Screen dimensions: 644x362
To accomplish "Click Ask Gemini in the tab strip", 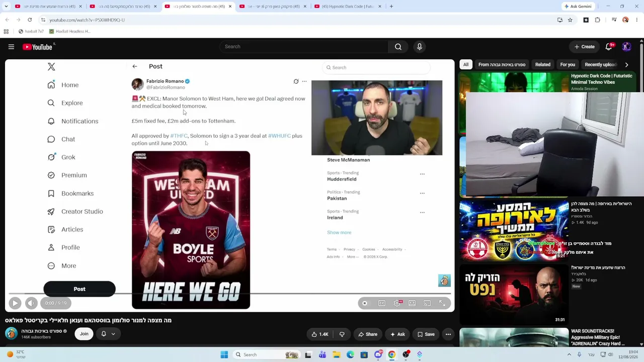I will [x=578, y=7].
